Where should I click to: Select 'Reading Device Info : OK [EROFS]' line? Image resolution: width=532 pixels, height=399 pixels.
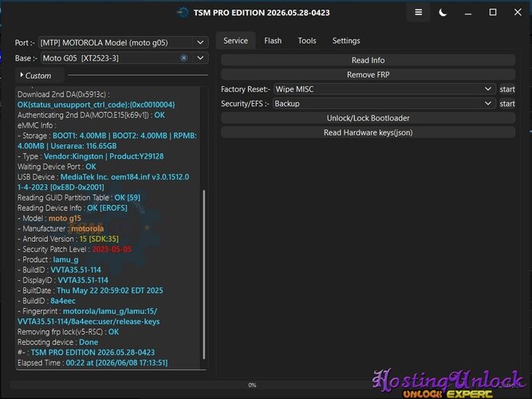pos(73,207)
